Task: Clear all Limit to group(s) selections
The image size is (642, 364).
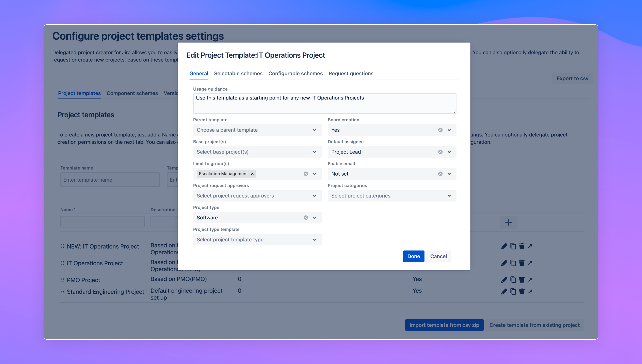Action: 306,174
